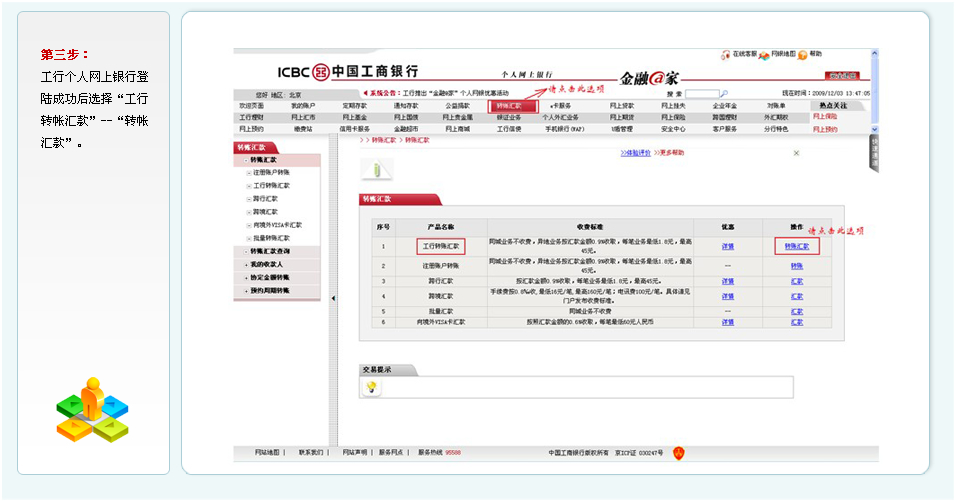Open 详情 link in 工行转账汇款 row
Screen dimensions: 956x501
pyautogui.click(x=728, y=246)
